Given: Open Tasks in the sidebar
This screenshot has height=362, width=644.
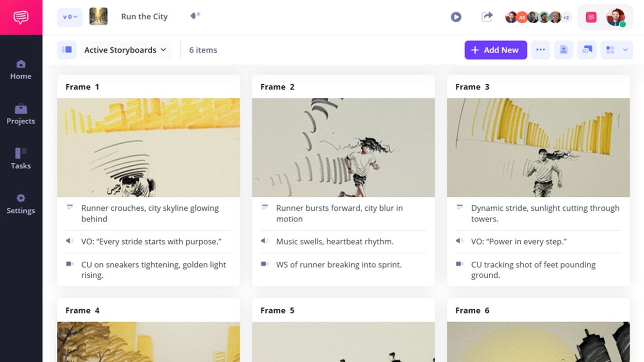Looking at the screenshot, I should pyautogui.click(x=21, y=159).
